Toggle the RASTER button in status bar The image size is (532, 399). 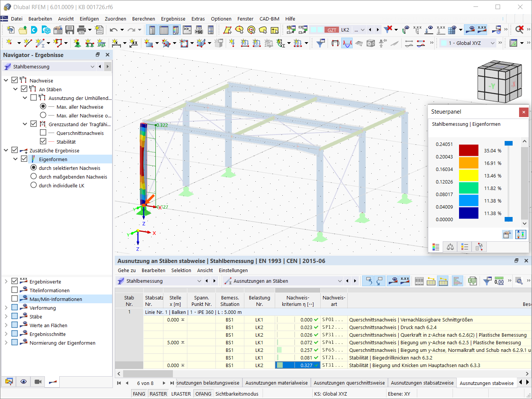pos(158,394)
